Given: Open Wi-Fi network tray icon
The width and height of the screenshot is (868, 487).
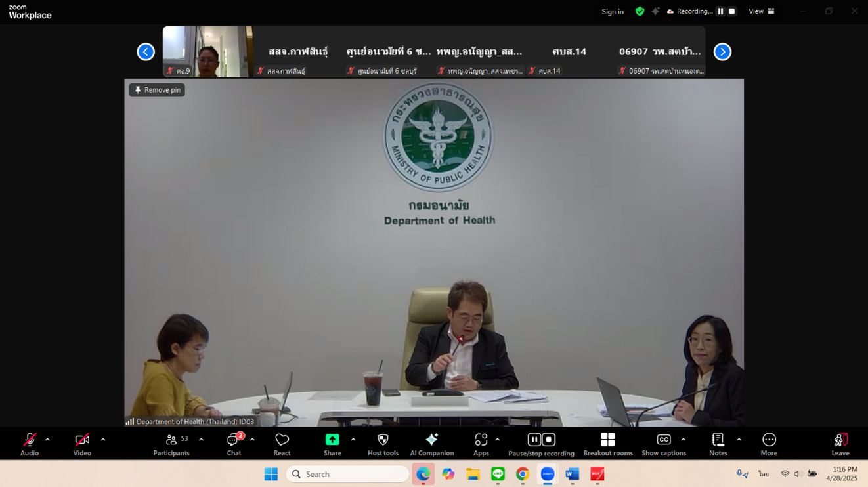Looking at the screenshot, I should click(785, 474).
